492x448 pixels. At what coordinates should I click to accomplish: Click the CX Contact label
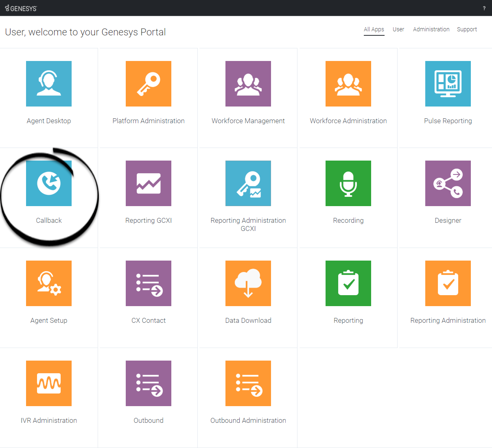click(149, 320)
